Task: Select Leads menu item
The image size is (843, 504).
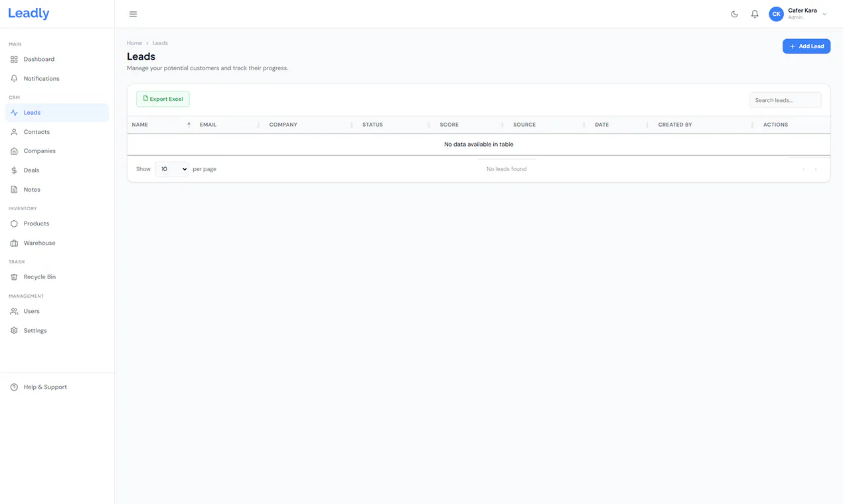Action: tap(57, 113)
